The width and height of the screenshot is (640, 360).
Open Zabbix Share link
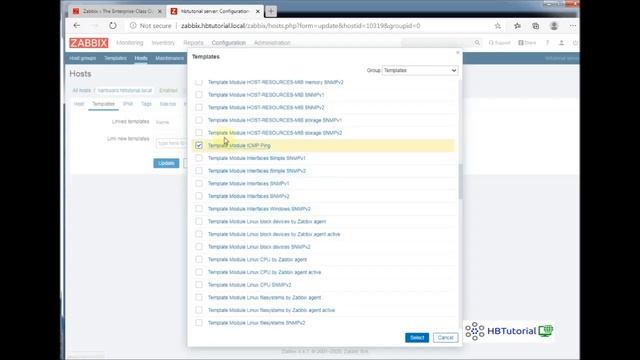pyautogui.click(x=527, y=43)
